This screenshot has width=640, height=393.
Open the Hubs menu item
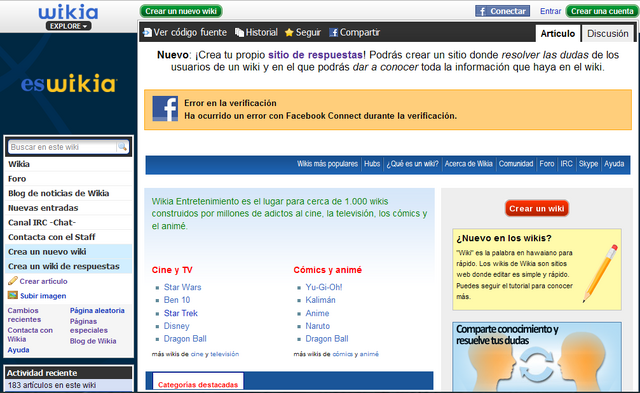[x=372, y=164]
